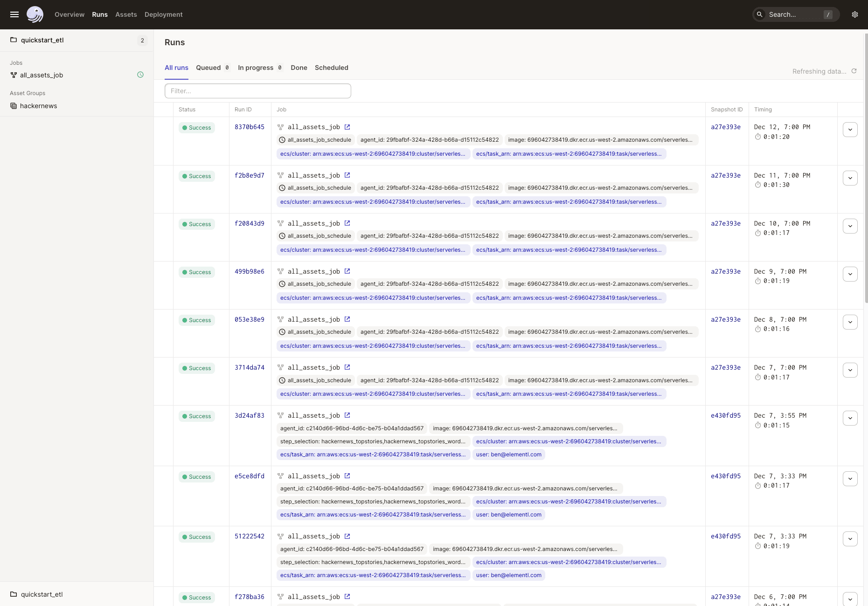Click the hackernews asset group icon
868x606 pixels.
pyautogui.click(x=14, y=106)
